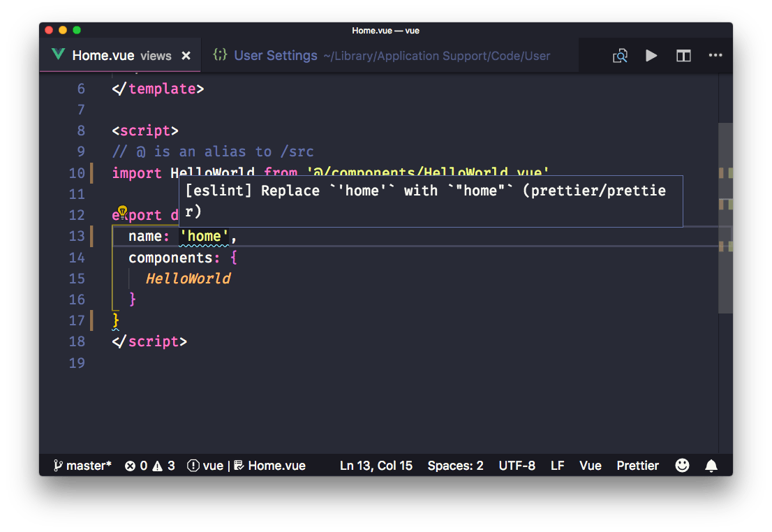Close the Home.vue tab

[186, 56]
